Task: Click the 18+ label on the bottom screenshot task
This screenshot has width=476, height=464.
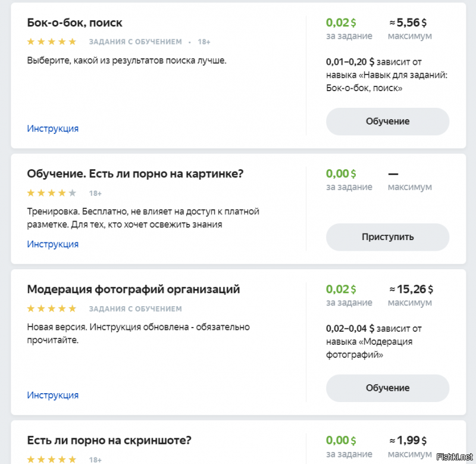Action: (x=95, y=459)
